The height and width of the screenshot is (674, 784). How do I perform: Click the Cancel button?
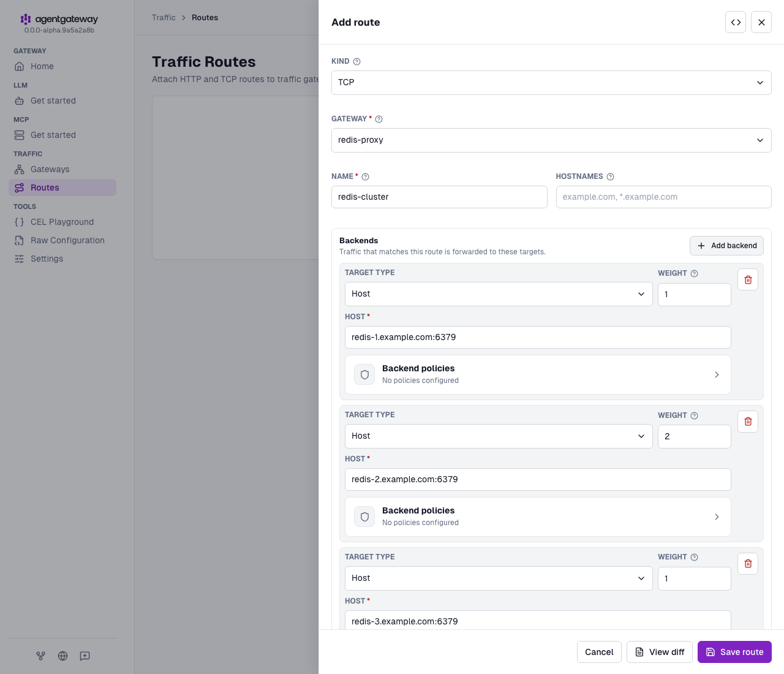click(599, 652)
